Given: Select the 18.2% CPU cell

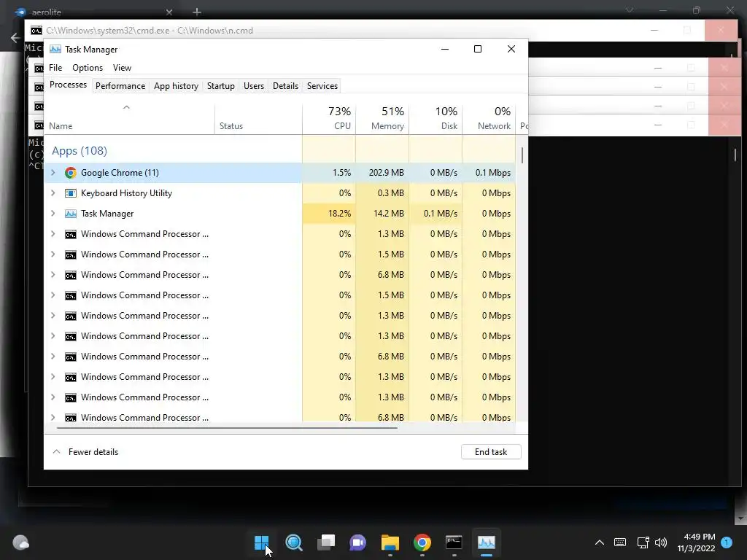Looking at the screenshot, I should 329,214.
